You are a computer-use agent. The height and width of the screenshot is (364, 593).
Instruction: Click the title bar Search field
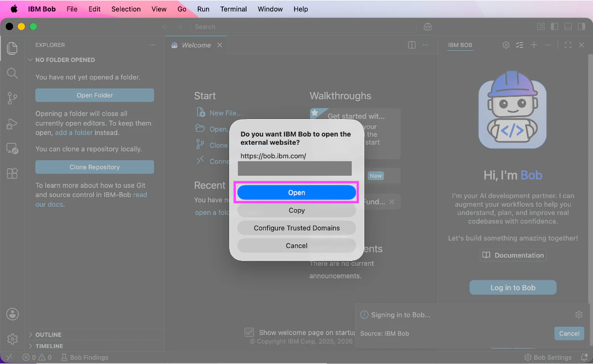click(x=303, y=27)
